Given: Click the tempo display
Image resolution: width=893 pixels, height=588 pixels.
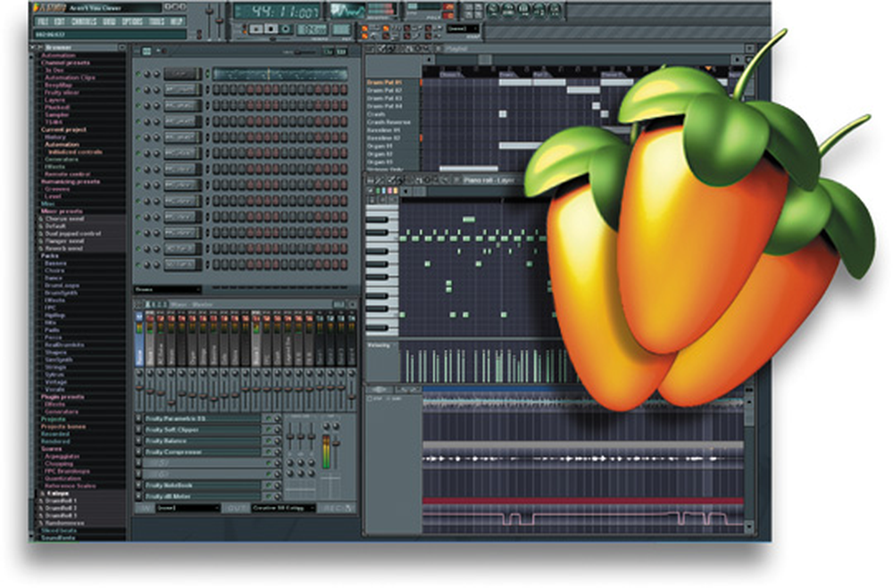Looking at the screenshot, I should 313,29.
